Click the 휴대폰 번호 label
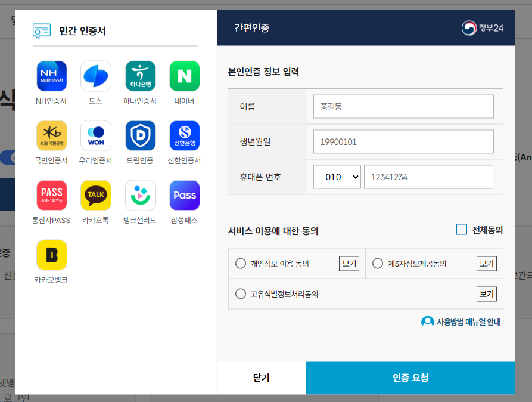Screen dimensions: 532x402 (x=260, y=177)
